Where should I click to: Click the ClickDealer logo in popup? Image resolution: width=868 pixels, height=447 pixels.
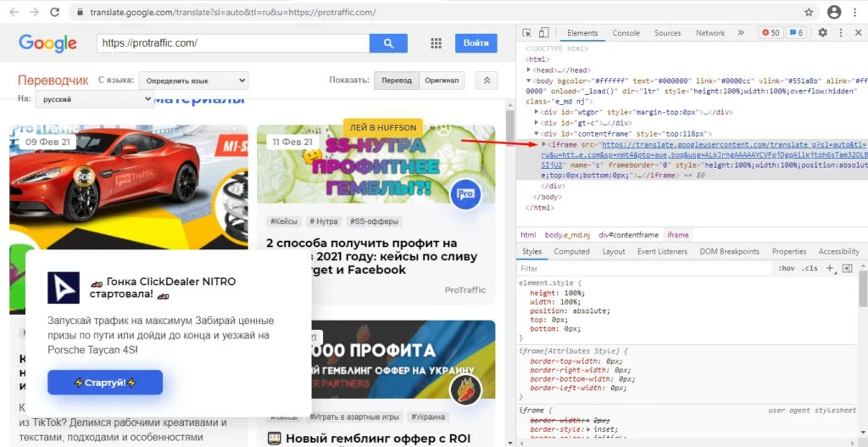point(63,288)
